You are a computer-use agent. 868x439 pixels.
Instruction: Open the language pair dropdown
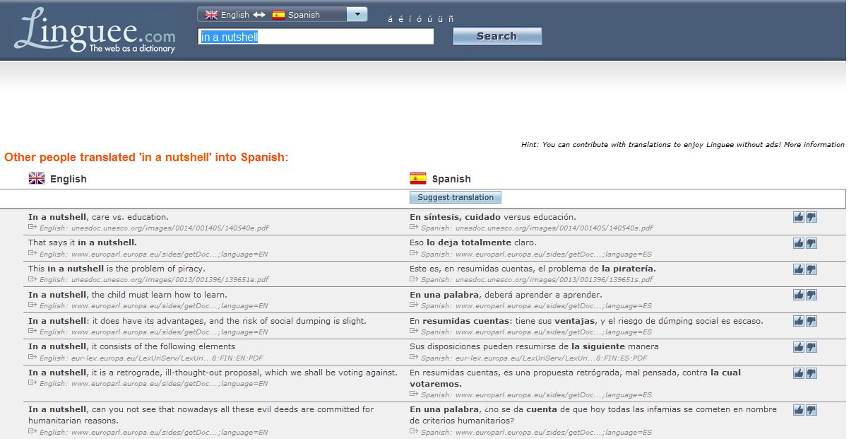point(357,13)
